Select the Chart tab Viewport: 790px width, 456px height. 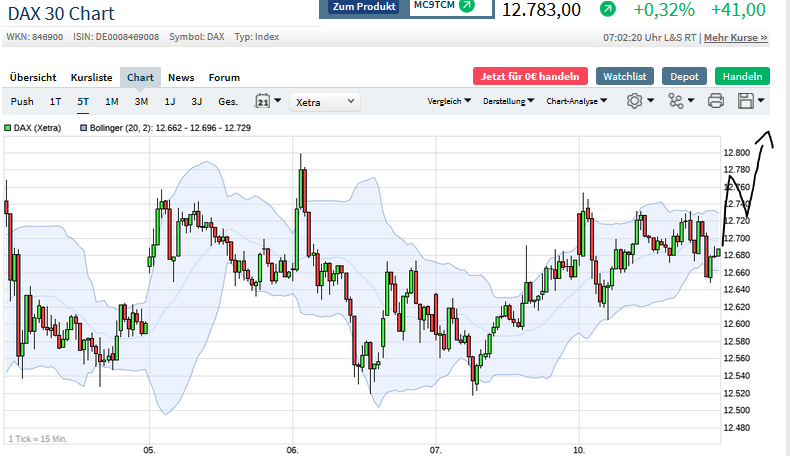pos(140,78)
